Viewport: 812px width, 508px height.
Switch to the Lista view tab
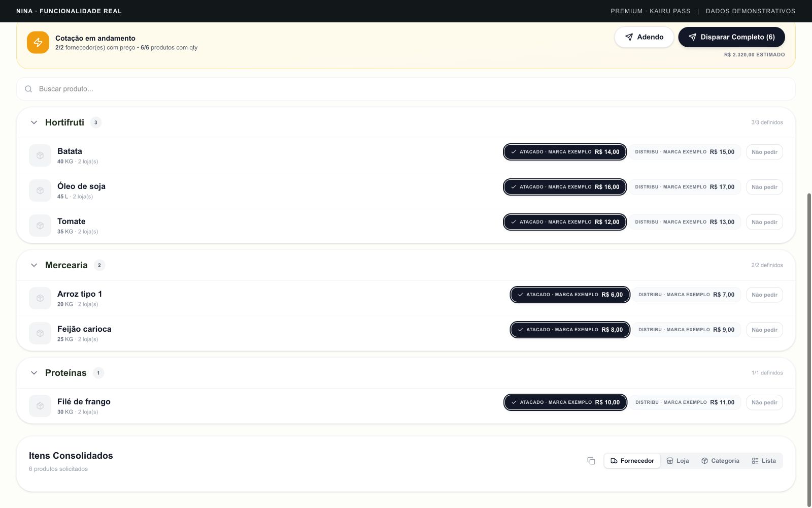click(x=764, y=461)
